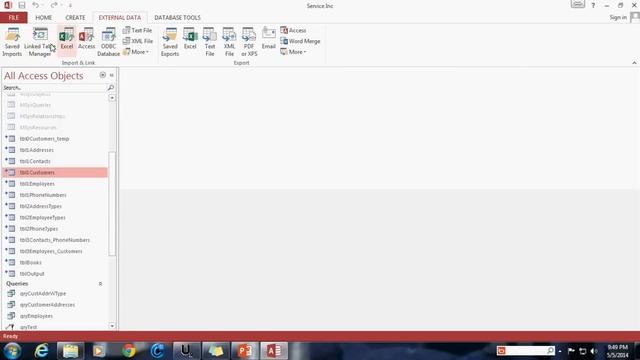Expand the Export More dropdown
The height and width of the screenshot is (360, 640).
click(x=293, y=52)
